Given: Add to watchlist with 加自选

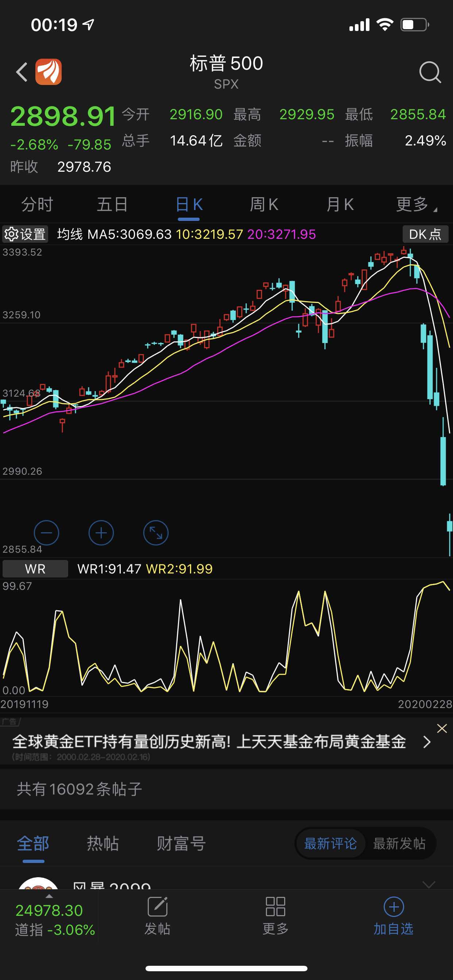Looking at the screenshot, I should click(394, 917).
